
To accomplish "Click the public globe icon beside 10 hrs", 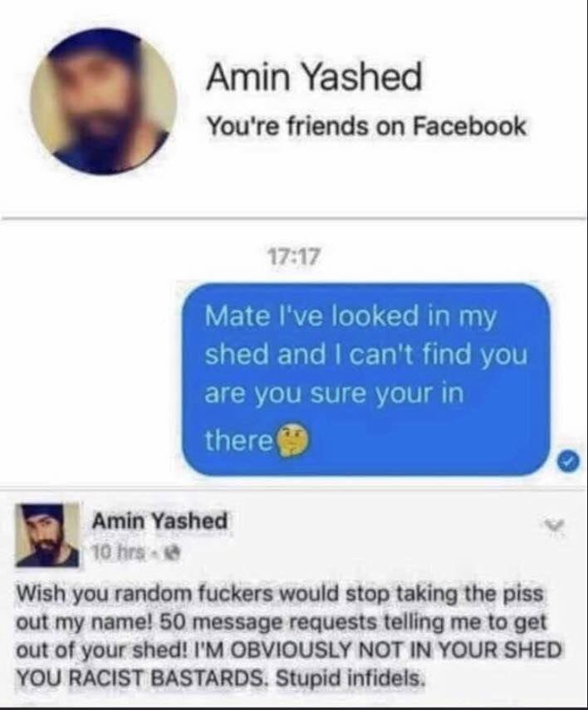I will pos(175,551).
